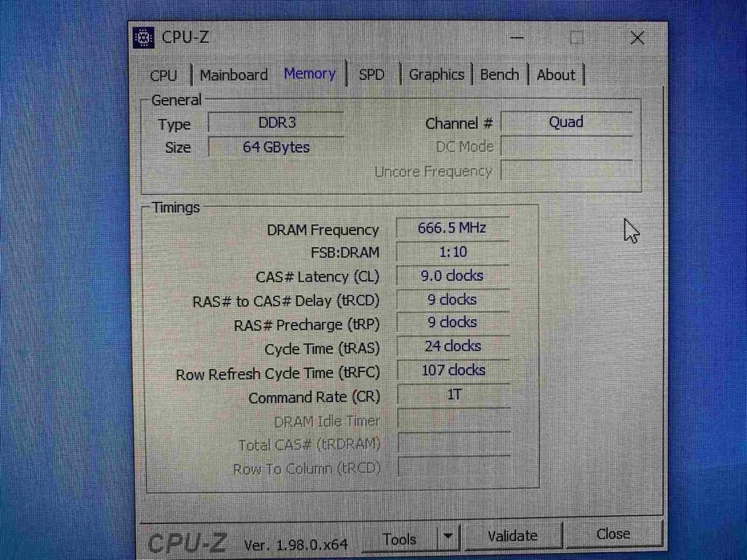This screenshot has width=747, height=560.
Task: Click the 9.0 clocks CAS latency value
Action: point(452,275)
